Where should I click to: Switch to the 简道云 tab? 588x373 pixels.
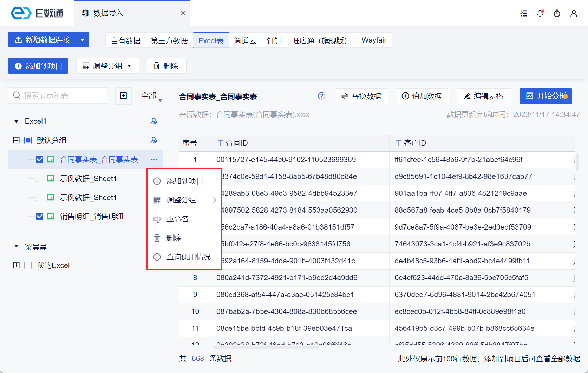(245, 40)
